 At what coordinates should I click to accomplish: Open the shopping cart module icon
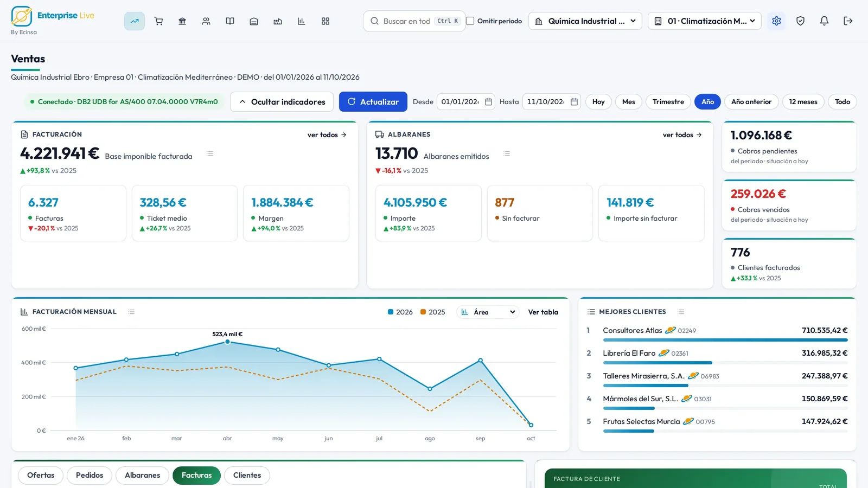click(x=158, y=21)
